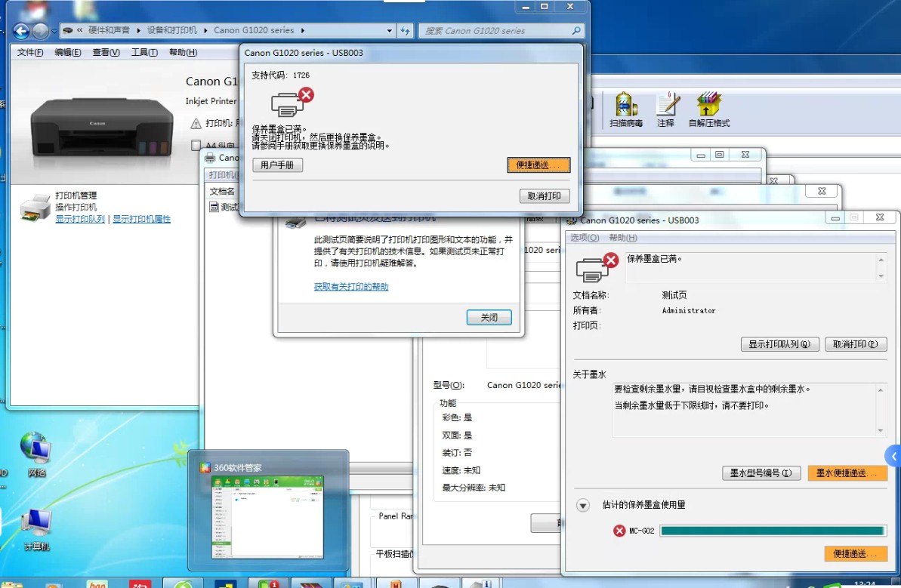The image size is (901, 588).
Task: Click the 注释 toolbar icon
Action: pyautogui.click(x=666, y=109)
